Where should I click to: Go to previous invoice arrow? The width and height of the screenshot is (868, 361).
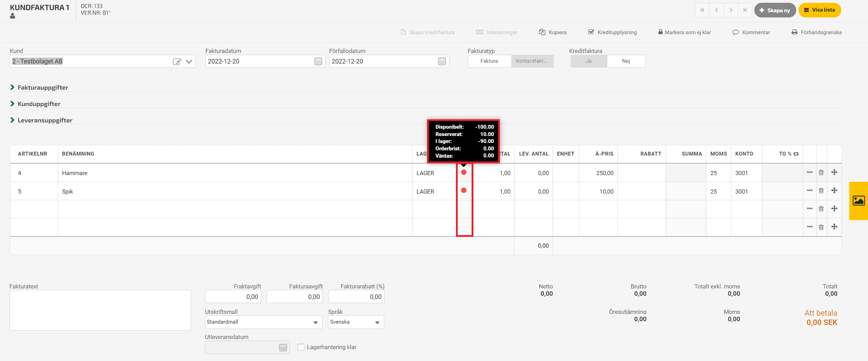[x=716, y=10]
